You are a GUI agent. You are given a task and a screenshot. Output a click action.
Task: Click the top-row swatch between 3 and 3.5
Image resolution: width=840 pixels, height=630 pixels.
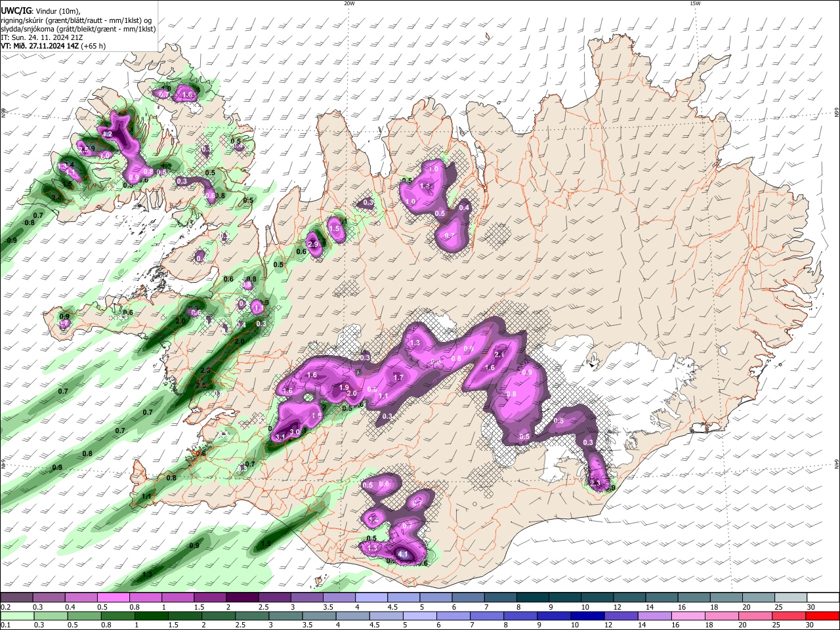point(306,598)
